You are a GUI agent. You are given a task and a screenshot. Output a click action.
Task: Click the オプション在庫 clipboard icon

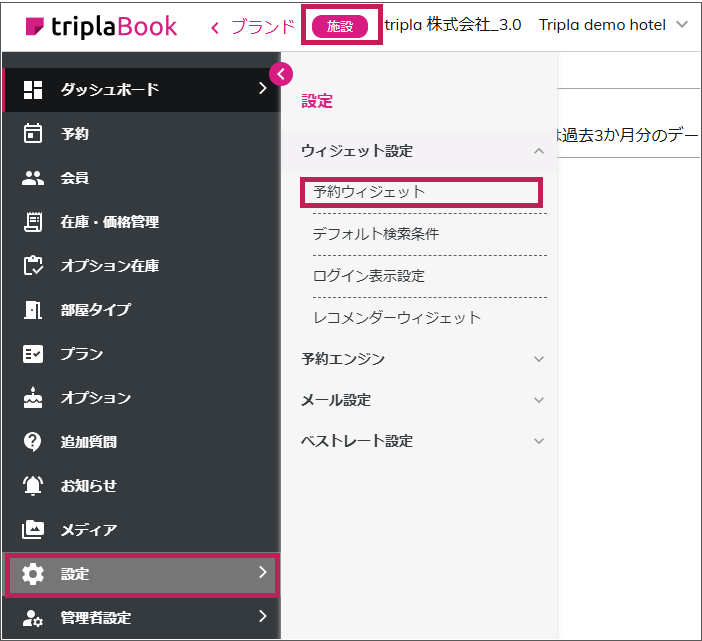33,265
